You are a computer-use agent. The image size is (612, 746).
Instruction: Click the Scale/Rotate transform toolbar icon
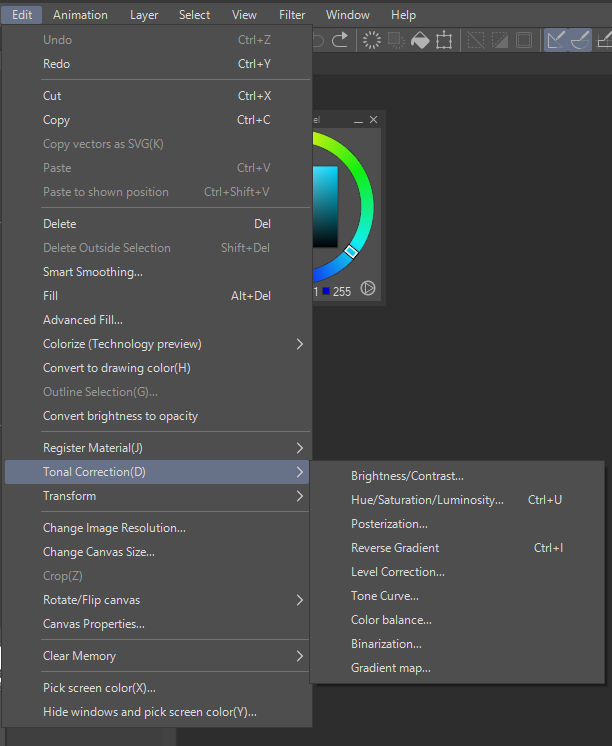click(445, 40)
